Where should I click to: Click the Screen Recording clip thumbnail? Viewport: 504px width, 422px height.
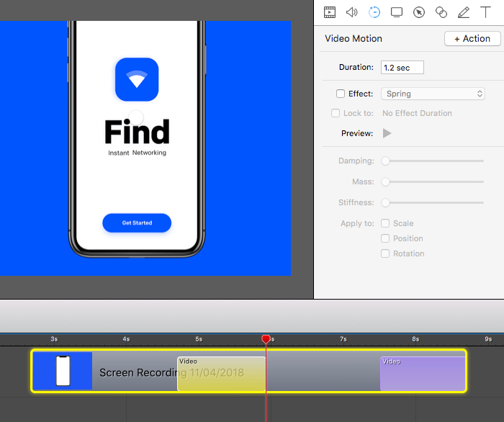coord(63,371)
